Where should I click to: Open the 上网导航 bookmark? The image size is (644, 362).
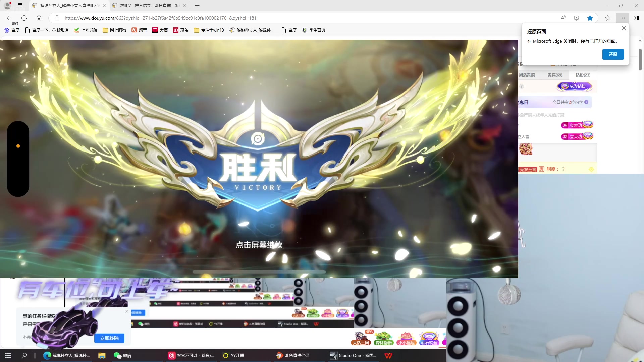[86, 30]
